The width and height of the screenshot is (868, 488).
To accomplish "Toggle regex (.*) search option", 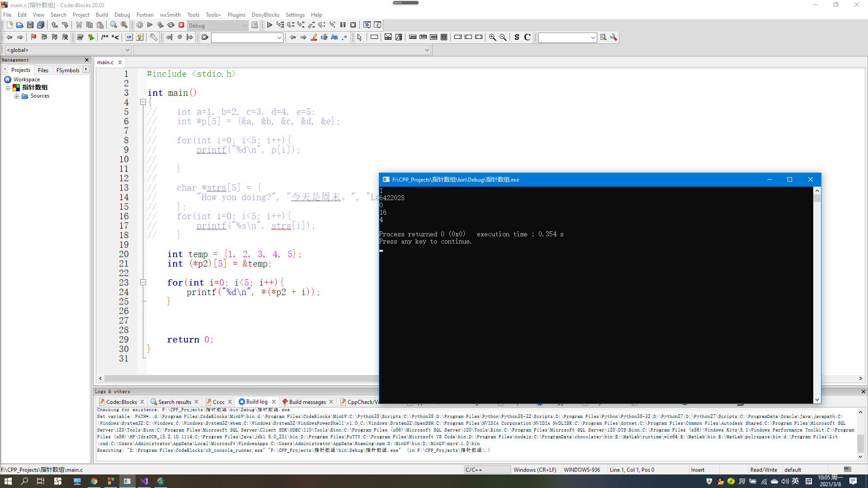I will coord(344,38).
